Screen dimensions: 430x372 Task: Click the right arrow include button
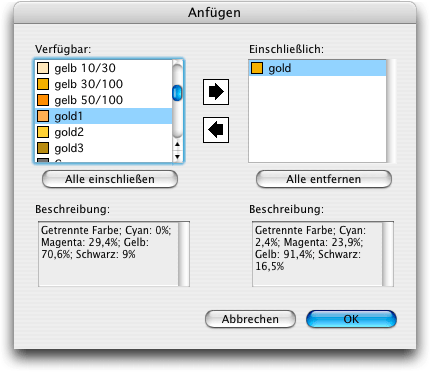coord(216,92)
